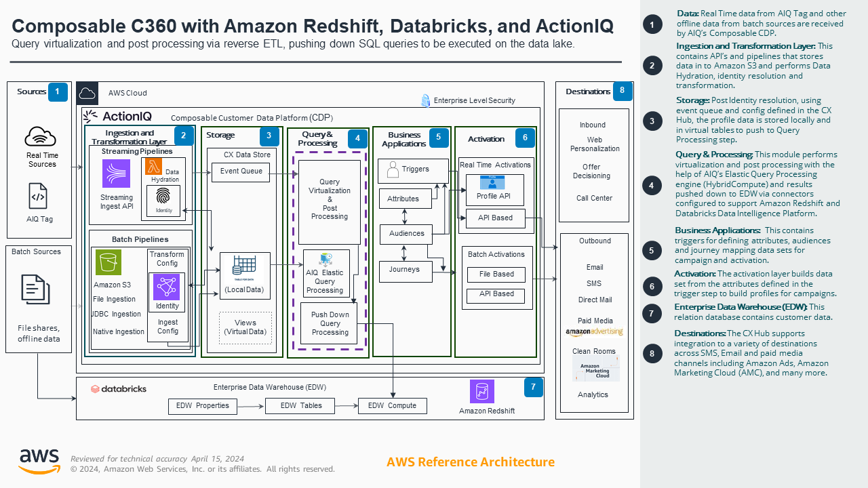The height and width of the screenshot is (488, 868).
Task: Select the Batch Pipelines heading
Action: (140, 239)
